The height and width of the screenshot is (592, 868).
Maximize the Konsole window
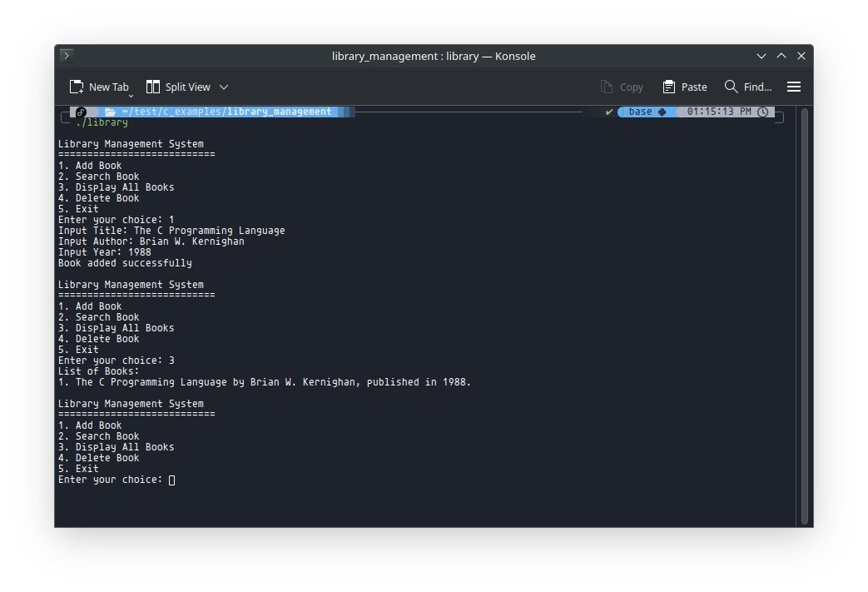(x=781, y=56)
